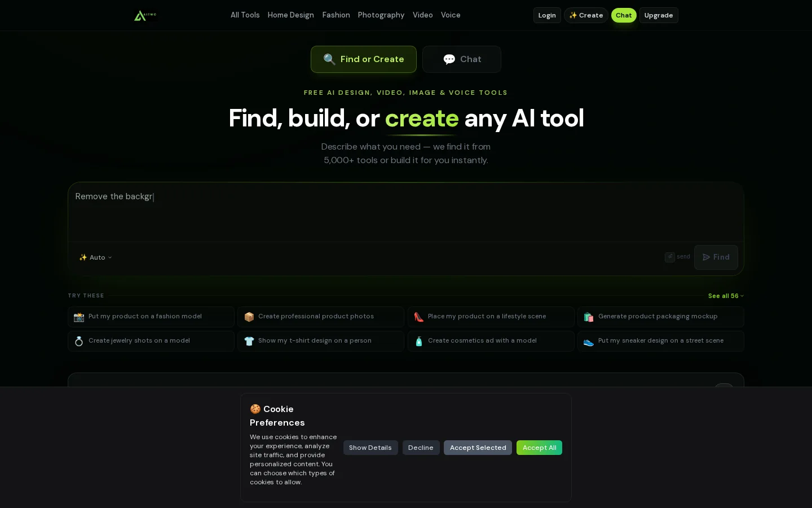Switch to the Find or Create tab

364,59
